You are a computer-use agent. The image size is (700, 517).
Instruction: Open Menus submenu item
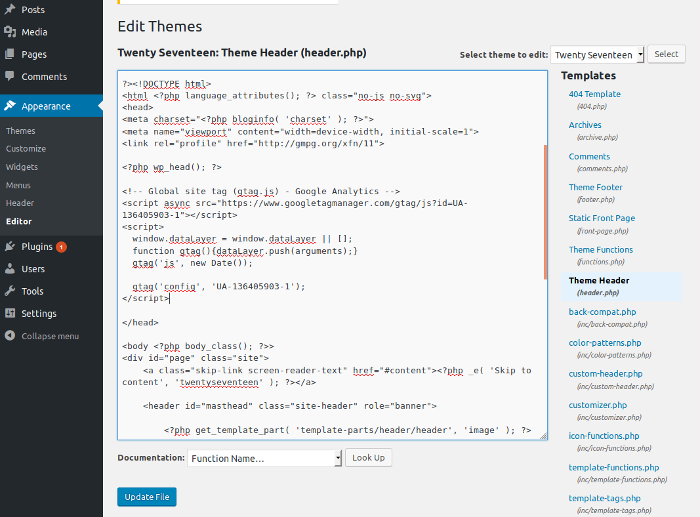18,185
